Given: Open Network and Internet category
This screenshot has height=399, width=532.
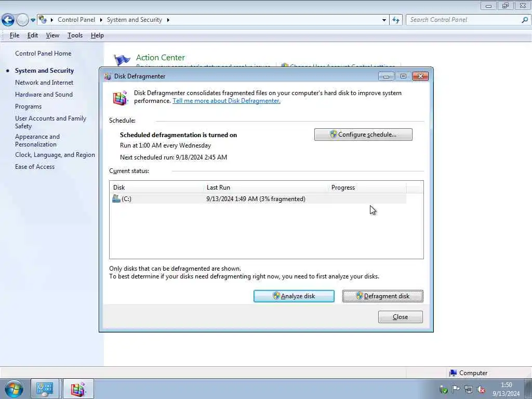Looking at the screenshot, I should pos(44,83).
